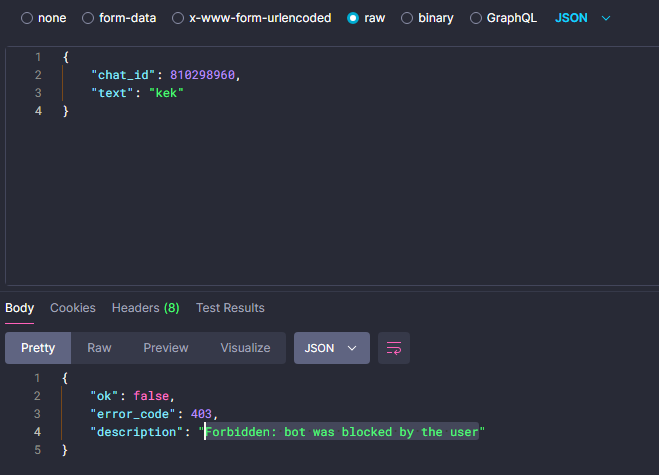The image size is (659, 475).
Task: Open the response Body tab
Action: [x=19, y=308]
